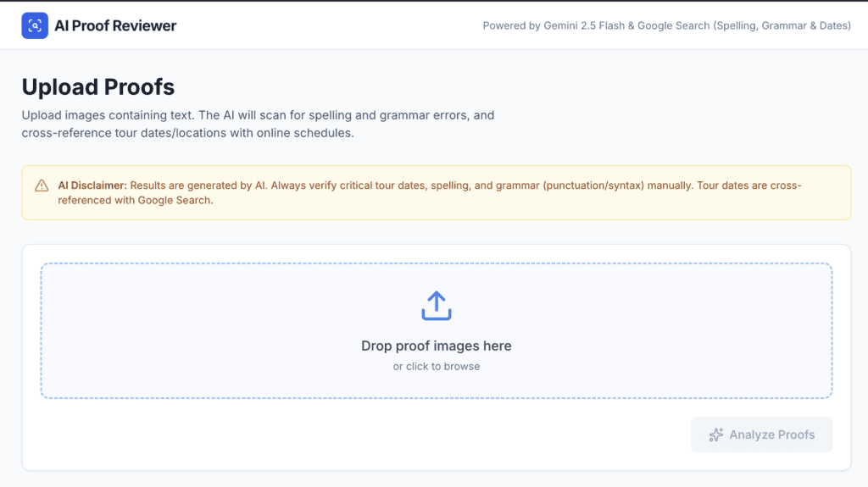
Task: Click the upload arrow icon
Action: tap(436, 306)
